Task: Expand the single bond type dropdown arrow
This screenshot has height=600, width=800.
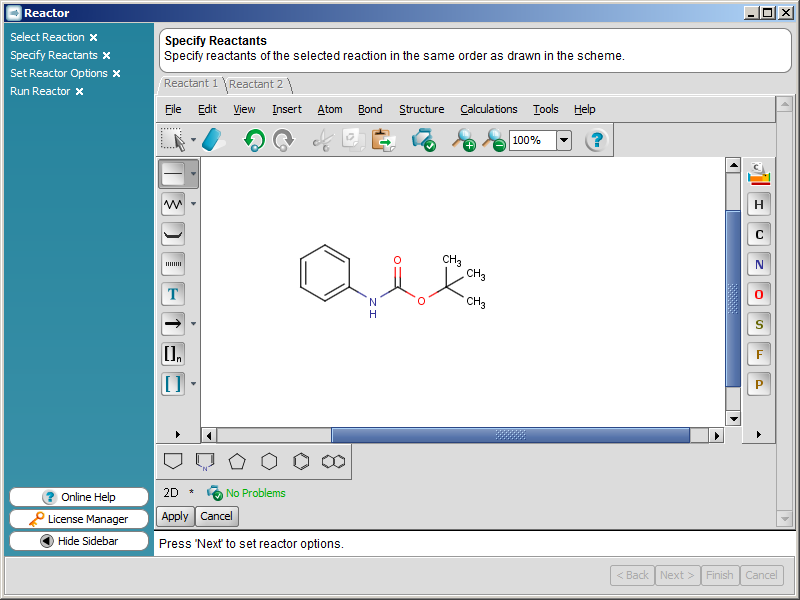Action: click(193, 174)
